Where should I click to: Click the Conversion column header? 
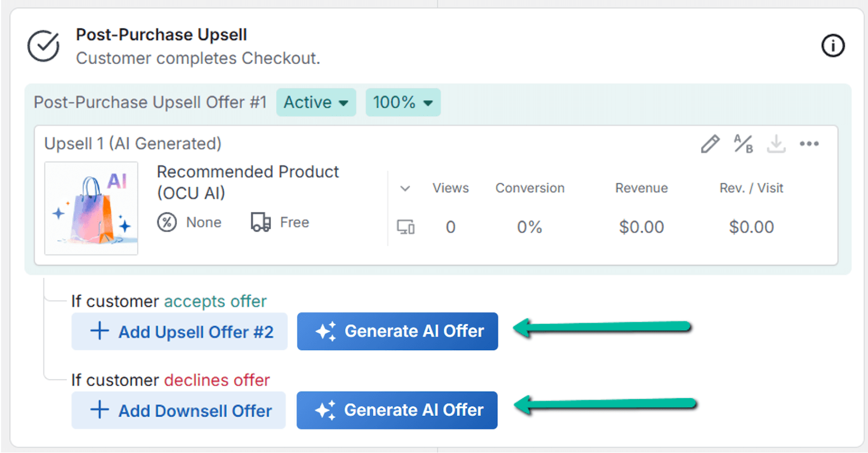[530, 188]
